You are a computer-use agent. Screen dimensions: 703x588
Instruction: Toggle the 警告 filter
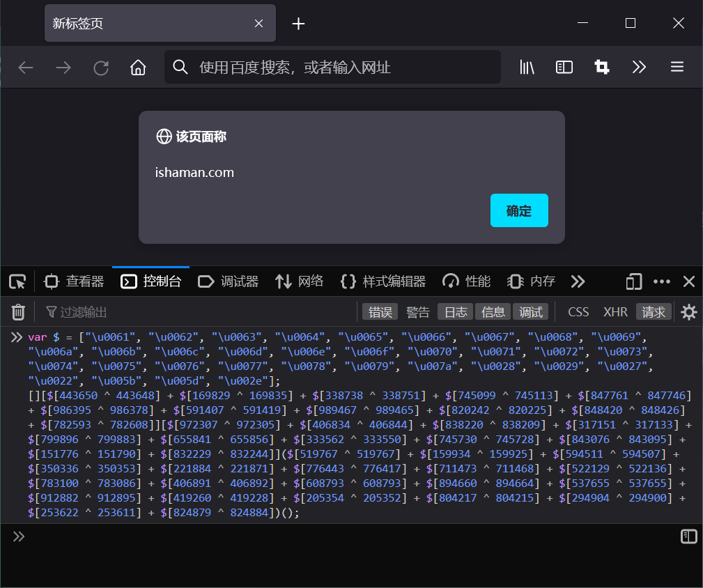[418, 312]
